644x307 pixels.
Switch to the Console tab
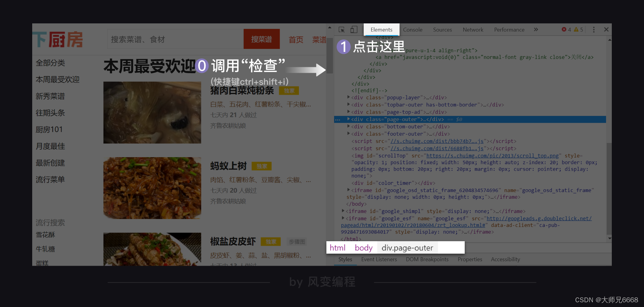click(x=413, y=30)
